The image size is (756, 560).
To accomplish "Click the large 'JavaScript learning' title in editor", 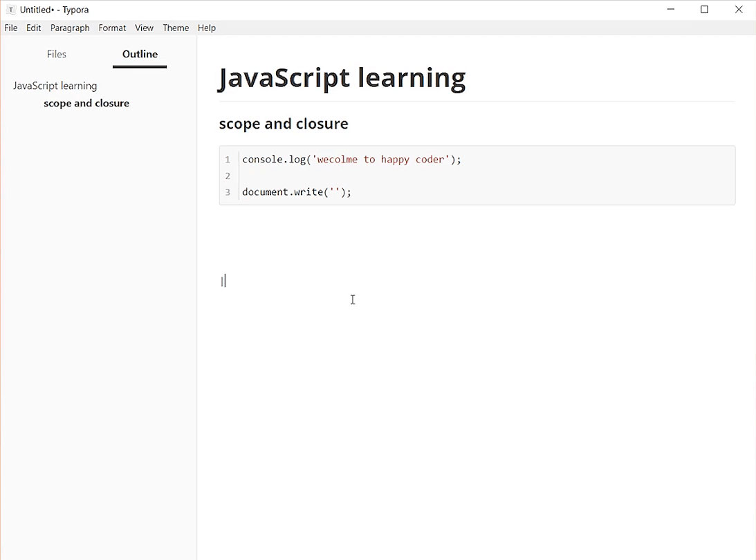I will coord(342,77).
